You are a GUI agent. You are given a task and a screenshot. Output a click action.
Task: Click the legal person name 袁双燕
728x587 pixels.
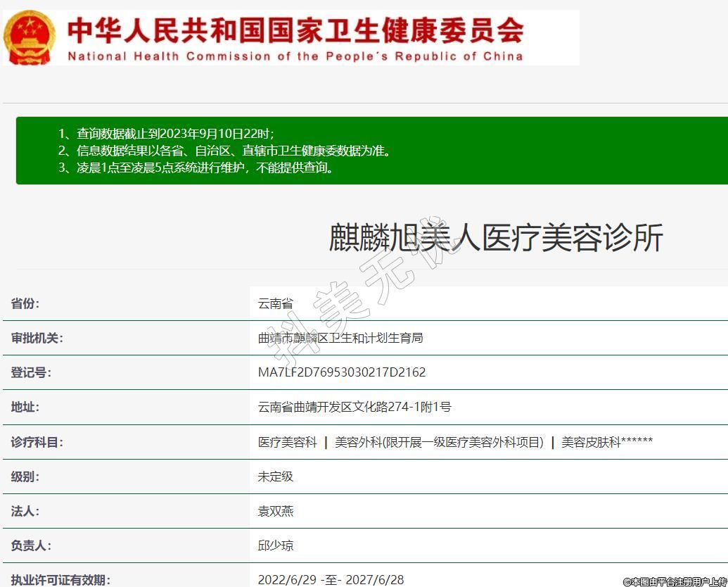pyautogui.click(x=275, y=511)
